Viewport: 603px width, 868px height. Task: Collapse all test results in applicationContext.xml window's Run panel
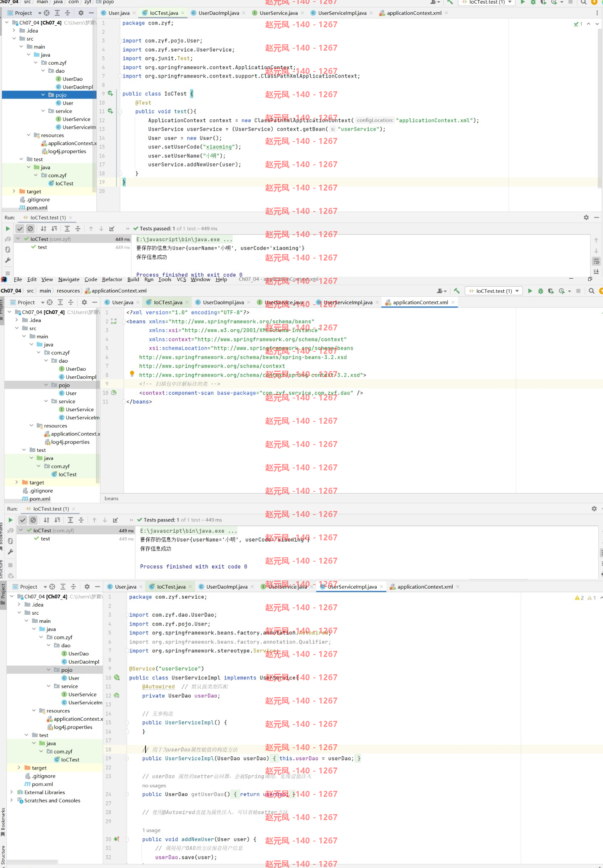pyautogui.click(x=81, y=520)
